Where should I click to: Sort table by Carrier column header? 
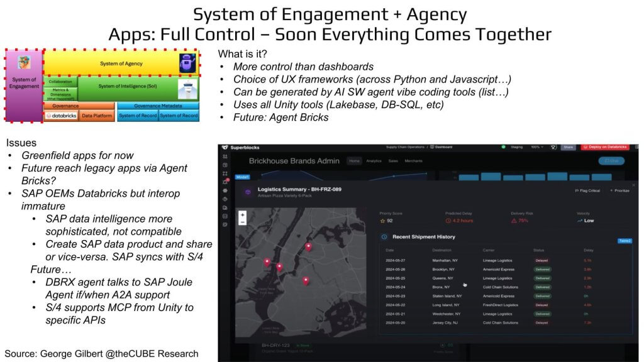point(488,250)
